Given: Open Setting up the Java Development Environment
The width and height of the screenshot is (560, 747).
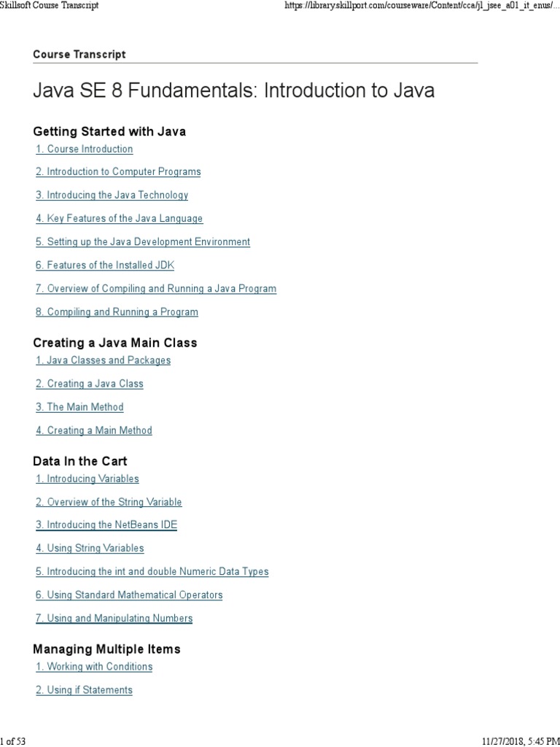Looking at the screenshot, I should click(143, 241).
